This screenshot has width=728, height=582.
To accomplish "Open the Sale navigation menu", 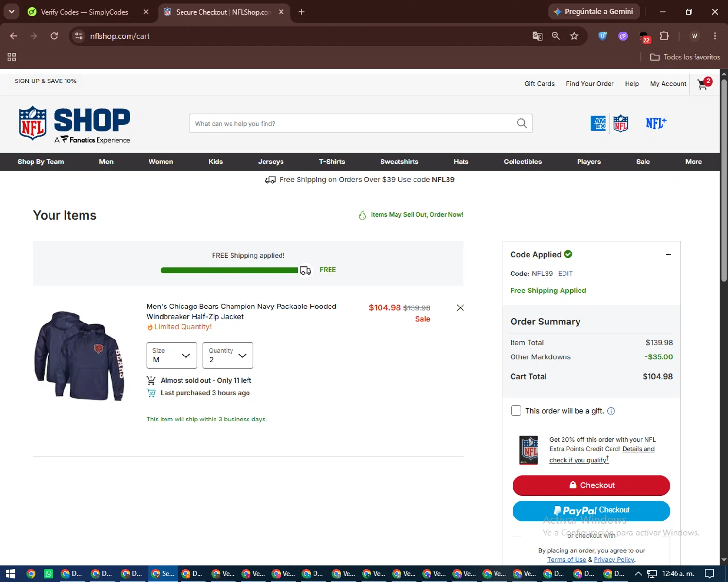I will [643, 162].
